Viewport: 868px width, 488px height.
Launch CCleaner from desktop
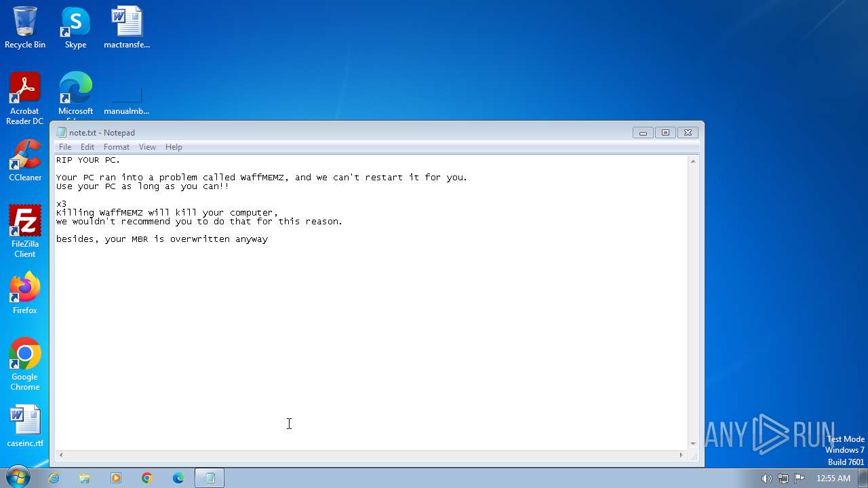25,161
